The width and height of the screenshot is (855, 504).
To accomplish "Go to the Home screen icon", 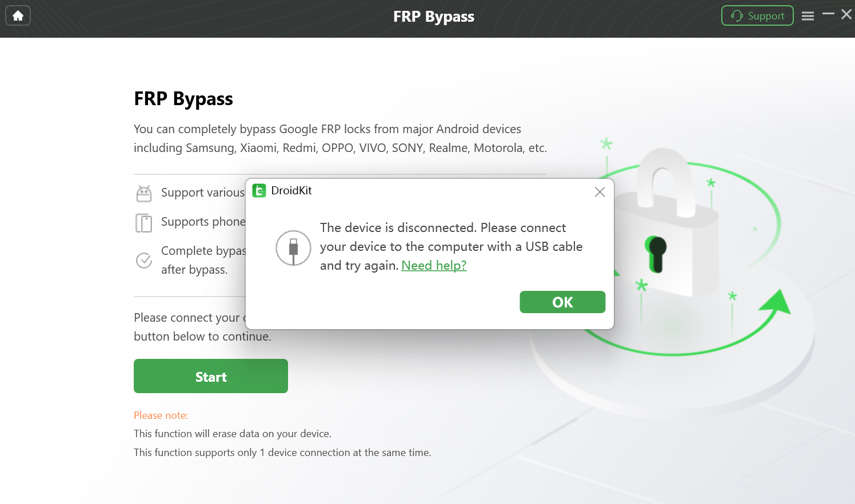I will click(18, 15).
